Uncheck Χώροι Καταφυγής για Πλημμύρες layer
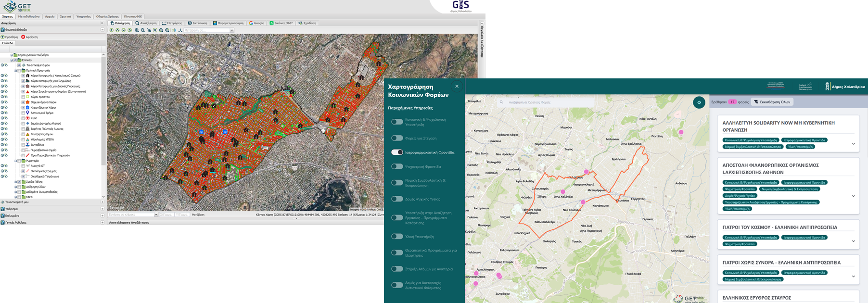 click(x=23, y=81)
